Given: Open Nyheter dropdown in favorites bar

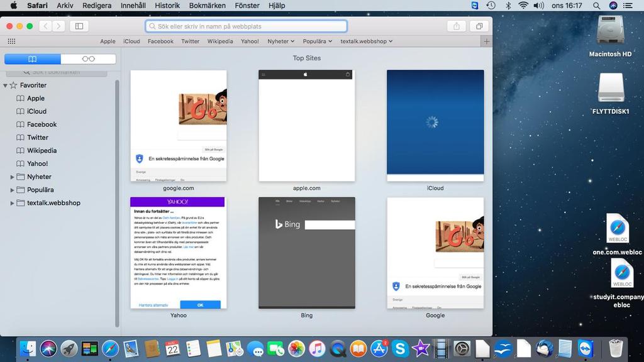Looking at the screenshot, I should (x=281, y=41).
